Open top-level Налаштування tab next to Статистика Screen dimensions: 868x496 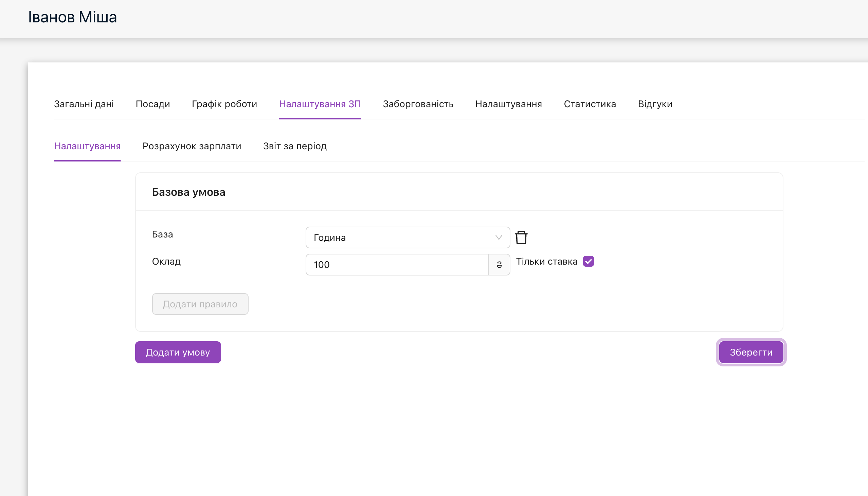[x=508, y=104]
